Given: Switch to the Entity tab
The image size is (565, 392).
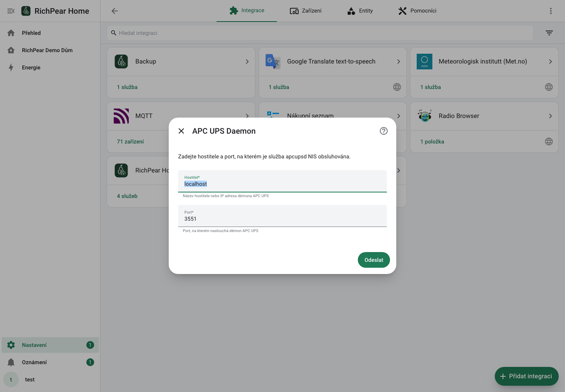Looking at the screenshot, I should pyautogui.click(x=360, y=11).
